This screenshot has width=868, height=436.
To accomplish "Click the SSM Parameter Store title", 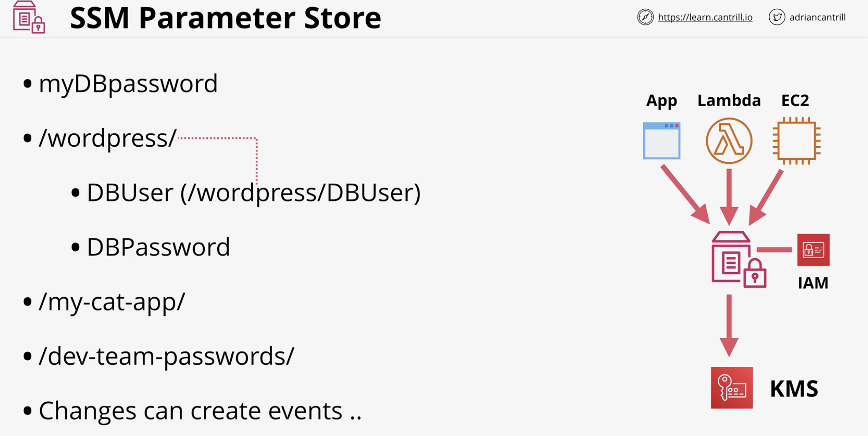I will [225, 18].
